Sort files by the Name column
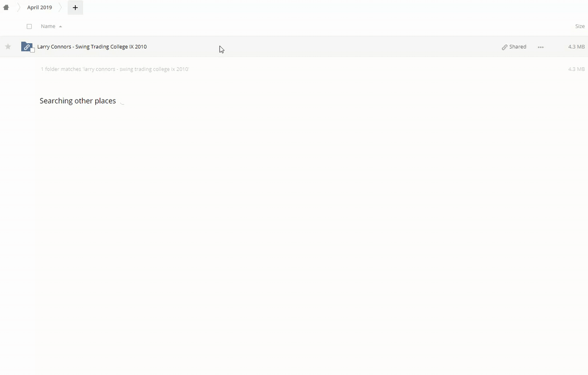The width and height of the screenshot is (588, 375). [48, 26]
